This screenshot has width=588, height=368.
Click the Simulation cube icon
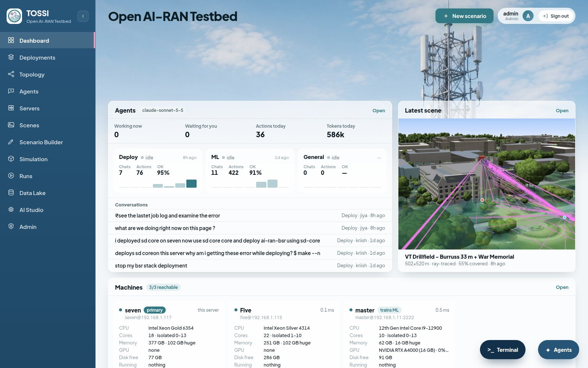click(11, 159)
